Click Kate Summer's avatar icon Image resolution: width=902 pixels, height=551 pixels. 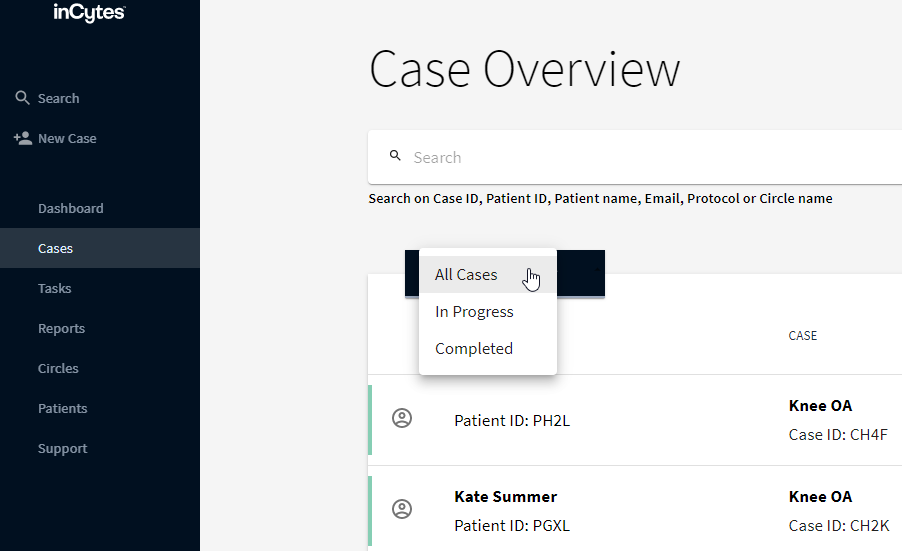pos(402,509)
